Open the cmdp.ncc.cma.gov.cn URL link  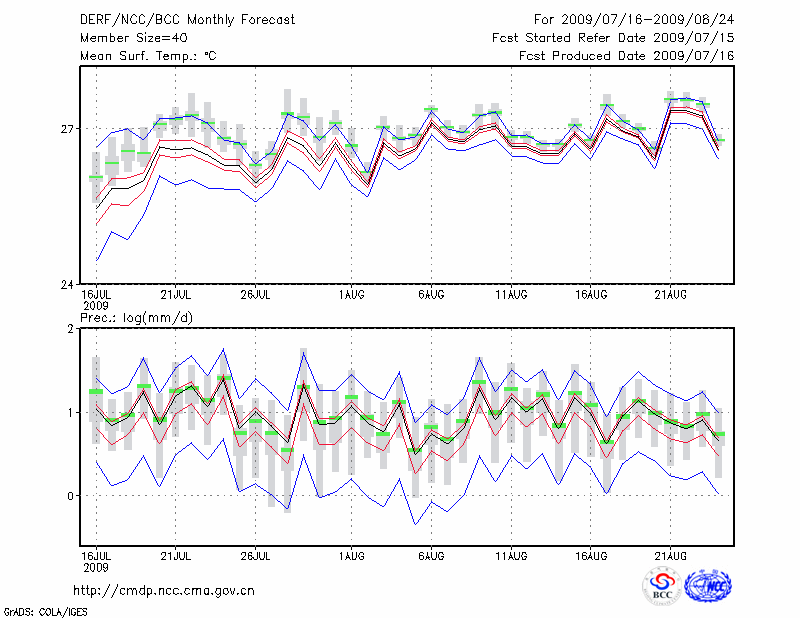[165, 591]
